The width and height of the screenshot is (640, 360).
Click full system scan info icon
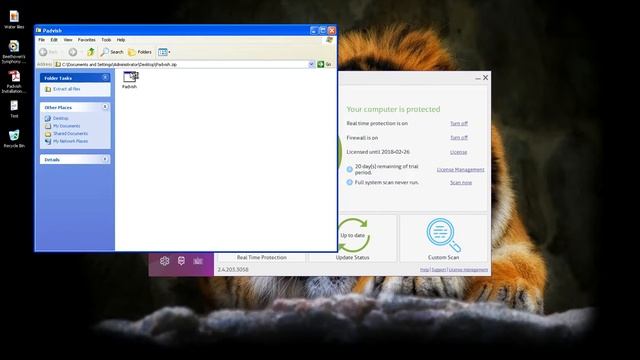[x=349, y=182]
